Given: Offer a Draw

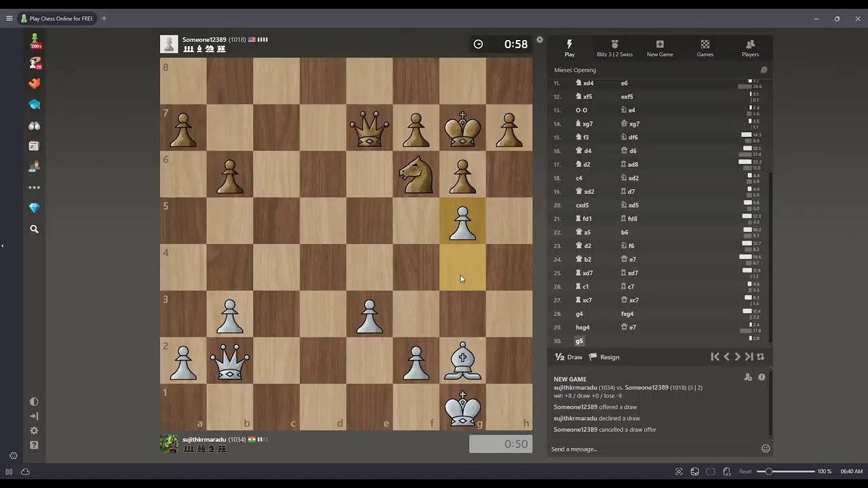Looking at the screenshot, I should click(x=568, y=357).
